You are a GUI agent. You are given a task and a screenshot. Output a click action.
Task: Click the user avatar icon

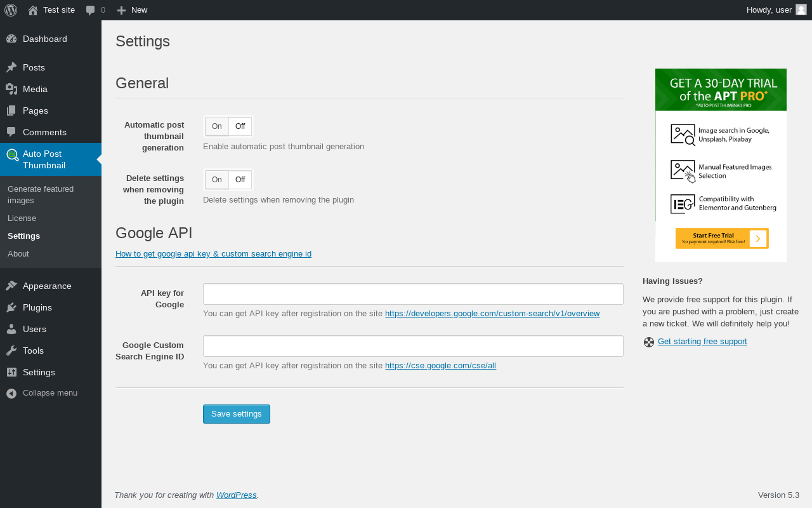pyautogui.click(x=801, y=10)
